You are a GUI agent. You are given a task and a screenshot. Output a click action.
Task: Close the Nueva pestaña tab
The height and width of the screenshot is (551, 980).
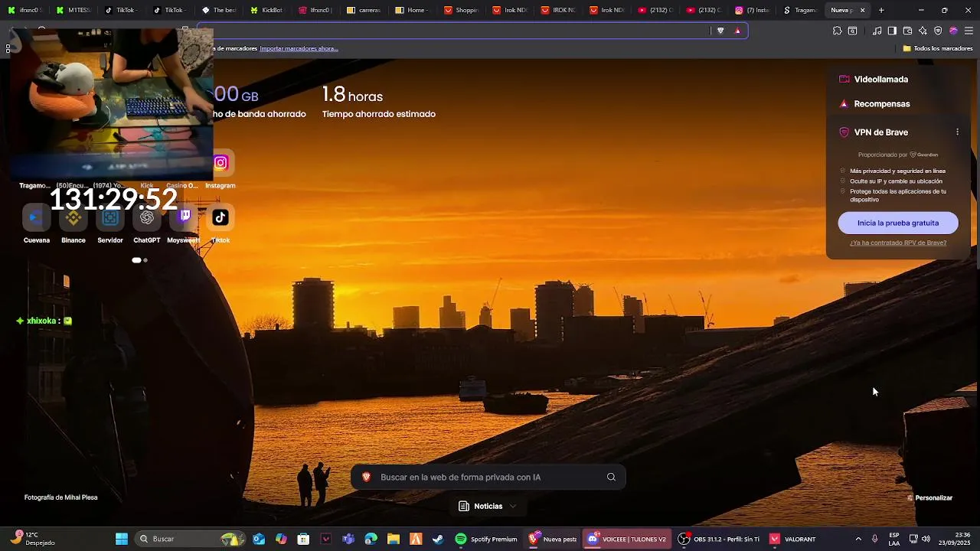[863, 10]
